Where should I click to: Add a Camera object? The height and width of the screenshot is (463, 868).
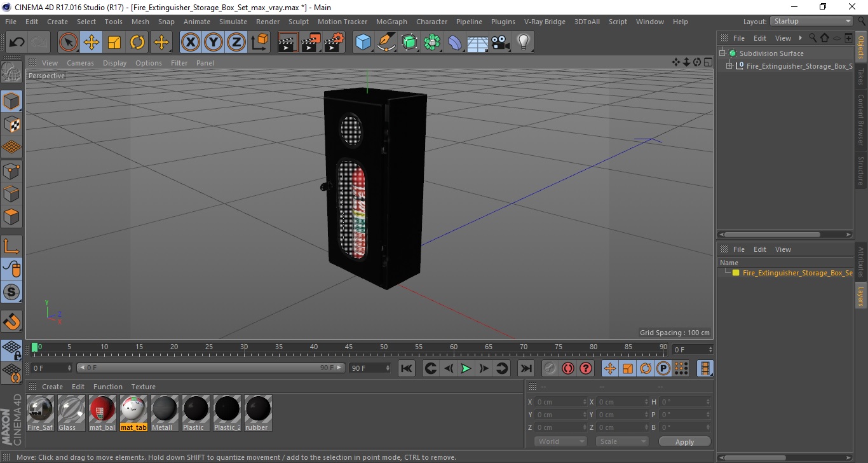tap(501, 43)
